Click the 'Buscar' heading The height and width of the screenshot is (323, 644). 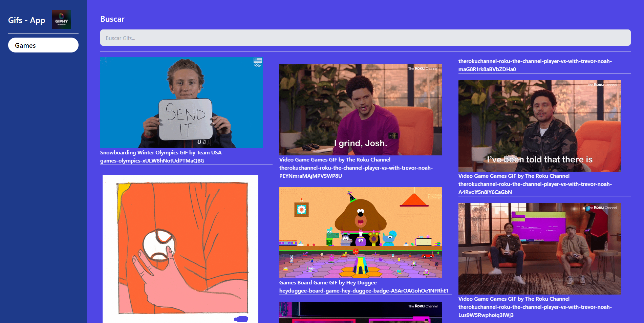click(112, 19)
